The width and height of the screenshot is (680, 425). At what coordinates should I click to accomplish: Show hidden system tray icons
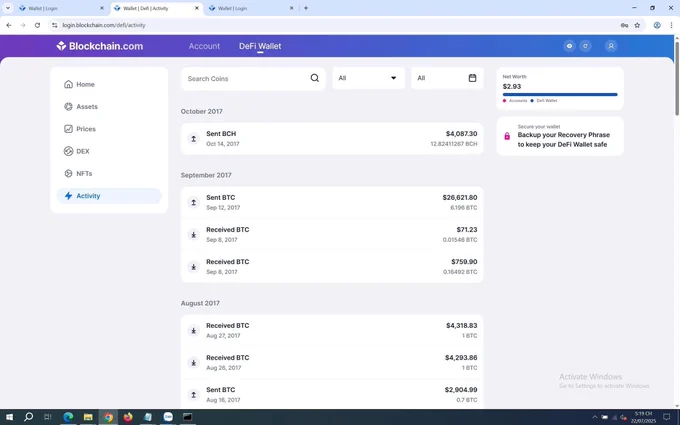pyautogui.click(x=595, y=417)
